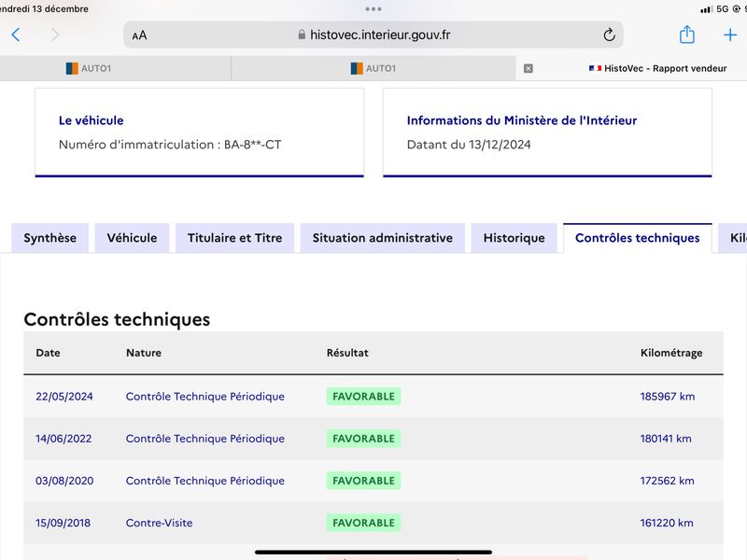747x560 pixels.
Task: Click Contrôle Technique Périodique in 03/08/2020 row
Action: tap(204, 481)
